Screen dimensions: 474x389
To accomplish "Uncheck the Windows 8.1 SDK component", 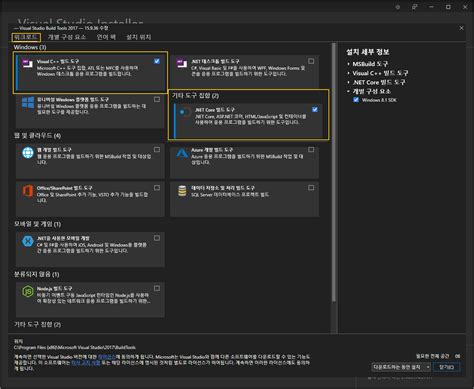I will [x=356, y=100].
